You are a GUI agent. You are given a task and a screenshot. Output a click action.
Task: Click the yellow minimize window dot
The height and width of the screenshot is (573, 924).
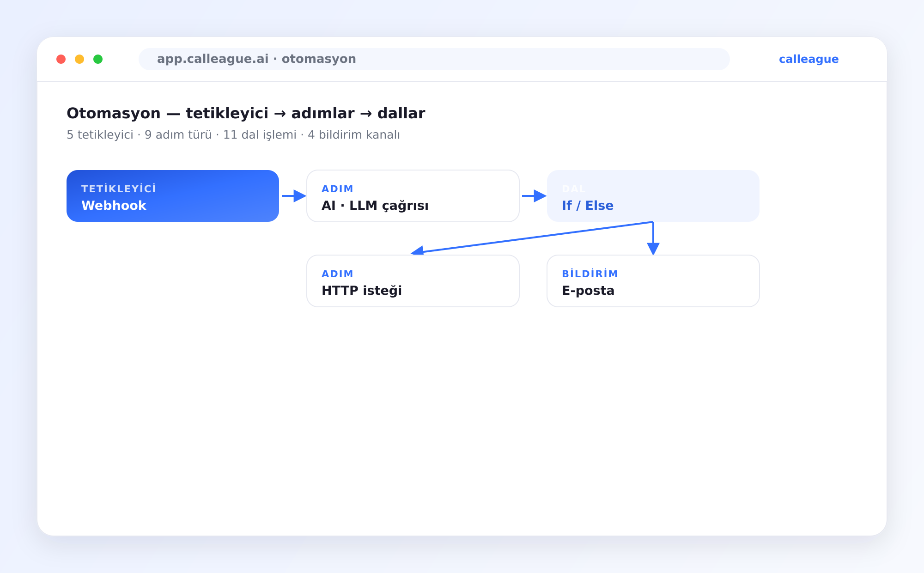pyautogui.click(x=79, y=59)
